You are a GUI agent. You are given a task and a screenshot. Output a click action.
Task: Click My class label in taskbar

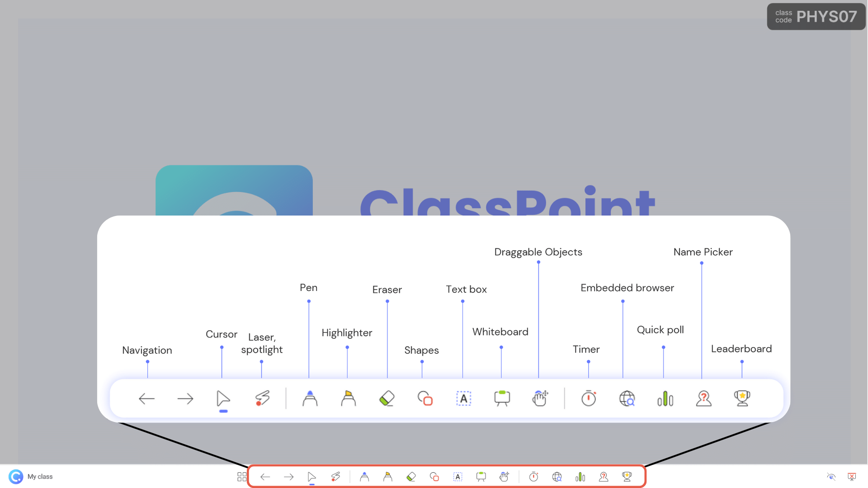coord(40,477)
